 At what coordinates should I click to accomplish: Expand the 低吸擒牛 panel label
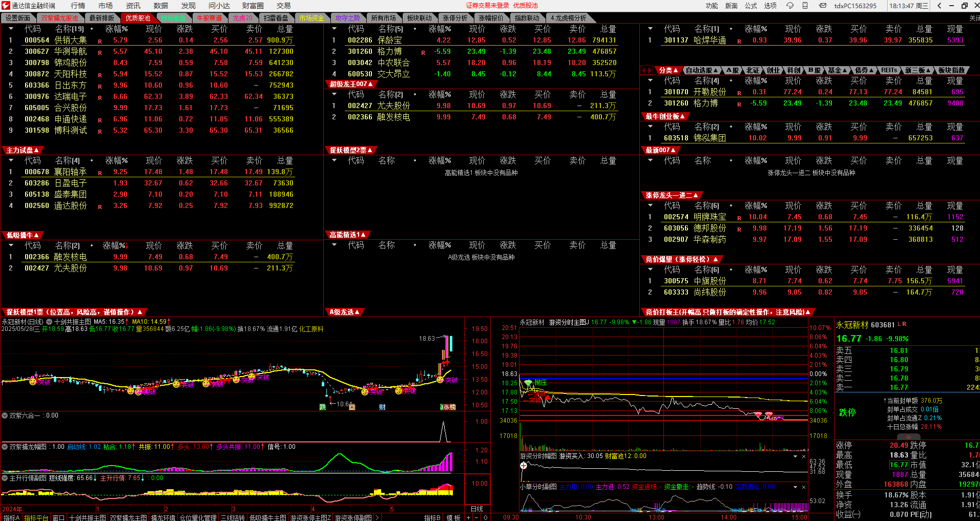coord(23,235)
